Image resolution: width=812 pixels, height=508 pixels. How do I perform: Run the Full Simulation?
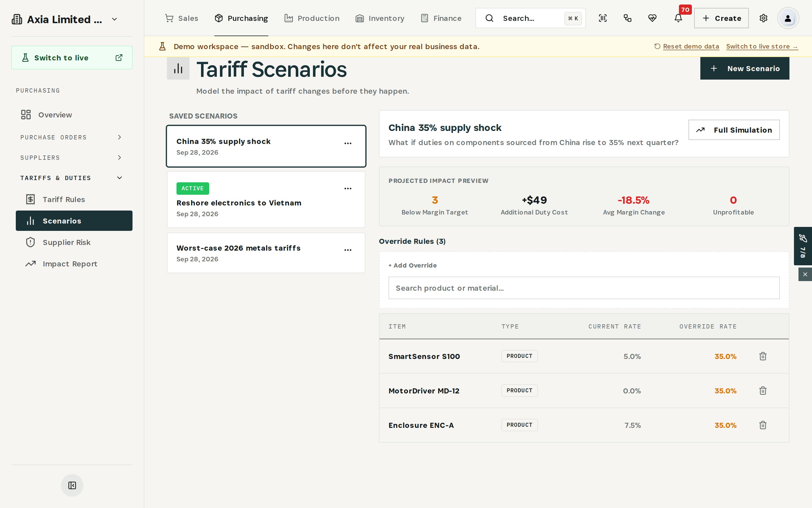734,130
